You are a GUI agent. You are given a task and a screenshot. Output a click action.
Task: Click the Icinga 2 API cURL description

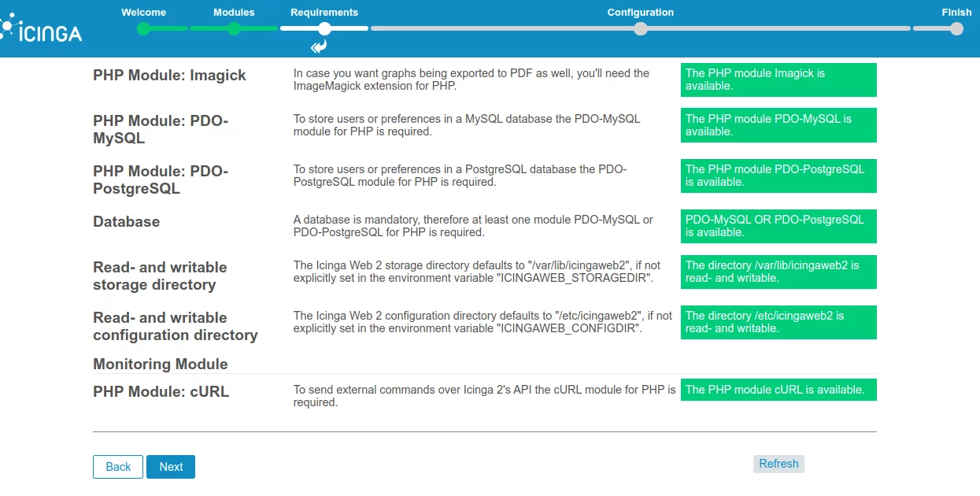[485, 396]
